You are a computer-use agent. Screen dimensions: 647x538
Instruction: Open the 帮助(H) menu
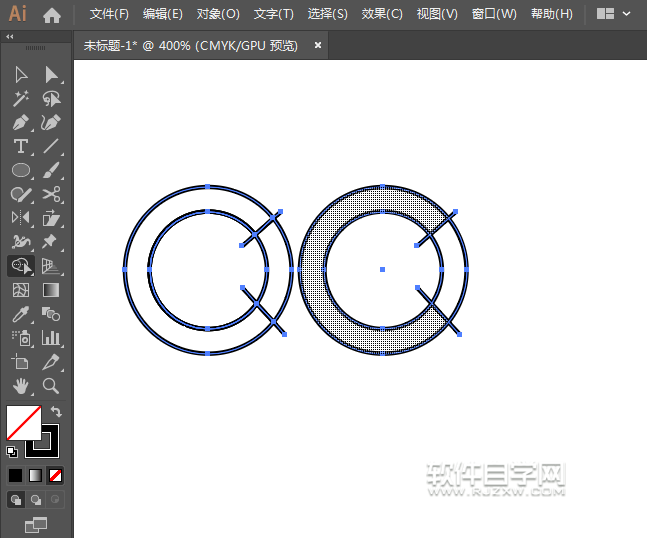552,14
